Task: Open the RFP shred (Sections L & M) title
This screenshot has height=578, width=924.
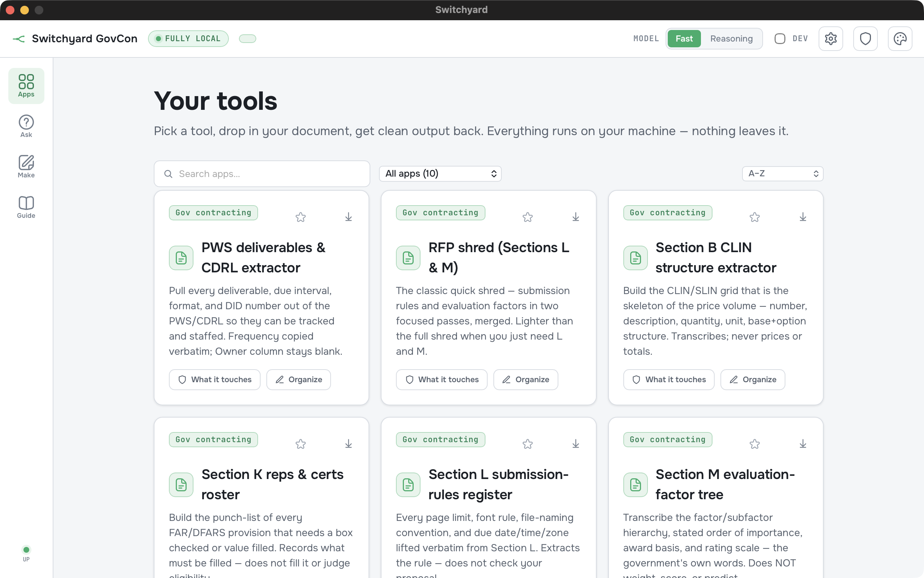Action: pyautogui.click(x=499, y=258)
